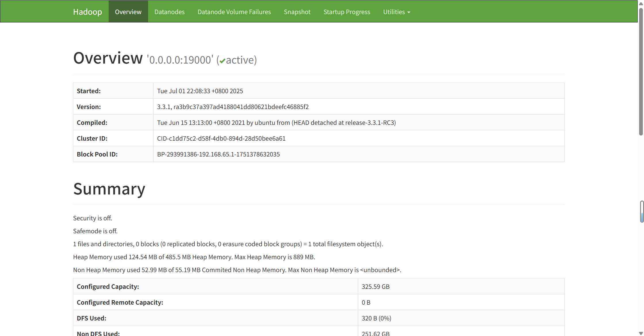
Task: Click the Hadoop brand logo link
Action: tap(87, 12)
